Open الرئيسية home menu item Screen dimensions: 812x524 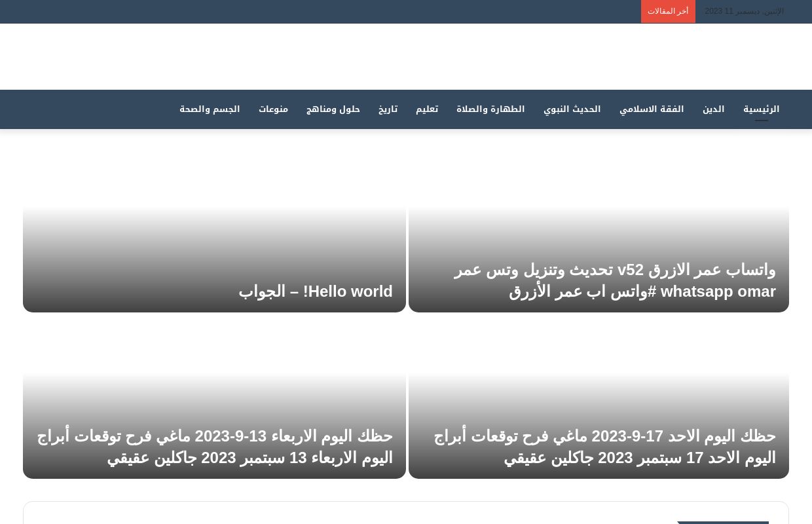(x=761, y=109)
